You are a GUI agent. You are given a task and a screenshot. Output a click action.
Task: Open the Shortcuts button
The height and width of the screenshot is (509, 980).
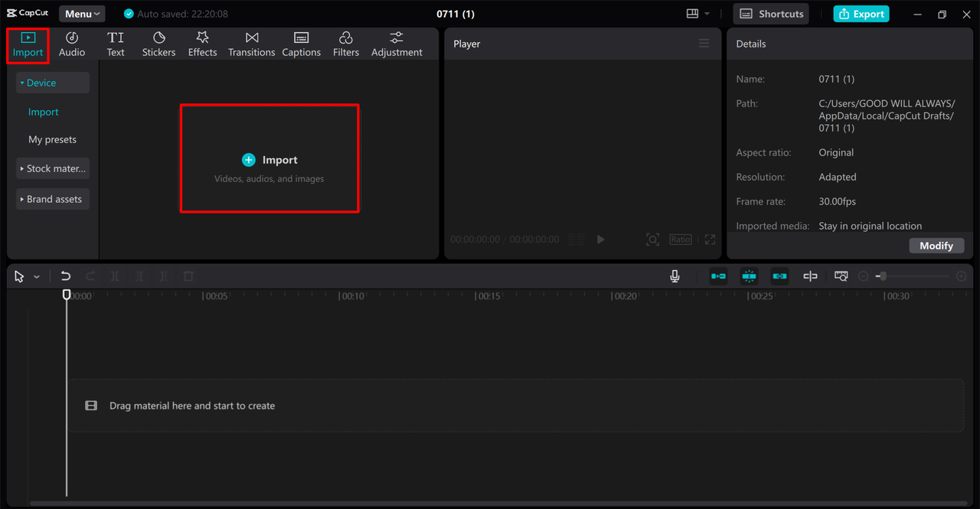tap(771, 14)
